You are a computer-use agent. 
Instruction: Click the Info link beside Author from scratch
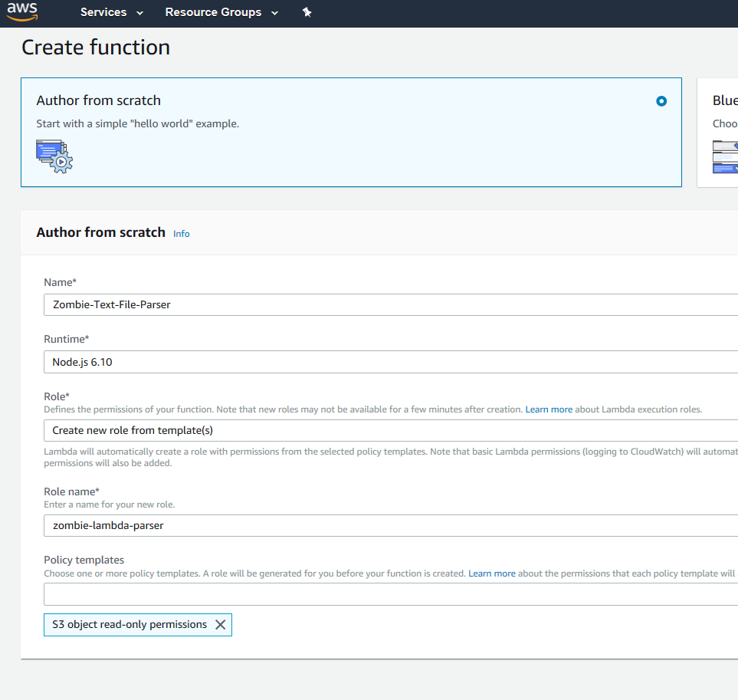click(x=182, y=234)
